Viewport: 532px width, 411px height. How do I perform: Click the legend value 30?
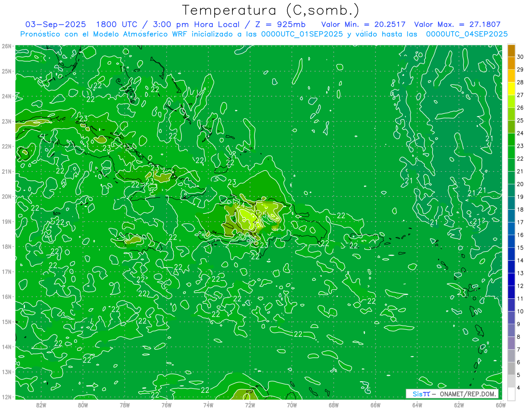(x=520, y=57)
